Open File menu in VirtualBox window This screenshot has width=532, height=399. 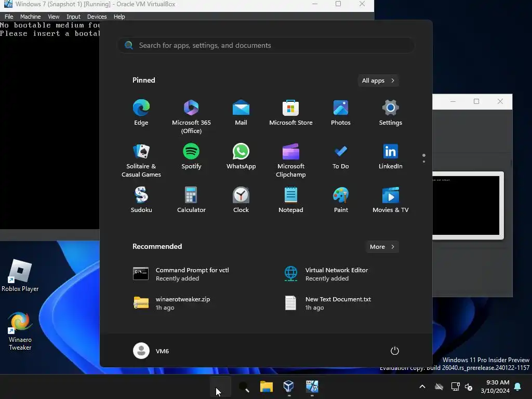click(x=9, y=17)
